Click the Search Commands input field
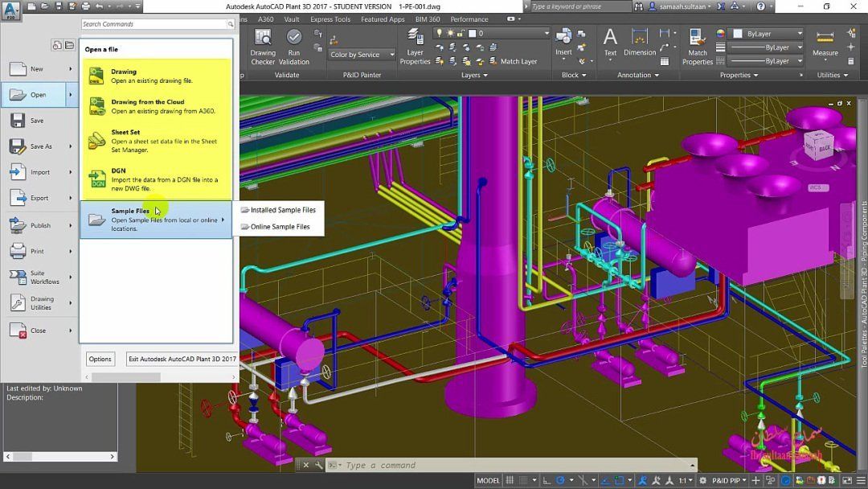 [153, 24]
